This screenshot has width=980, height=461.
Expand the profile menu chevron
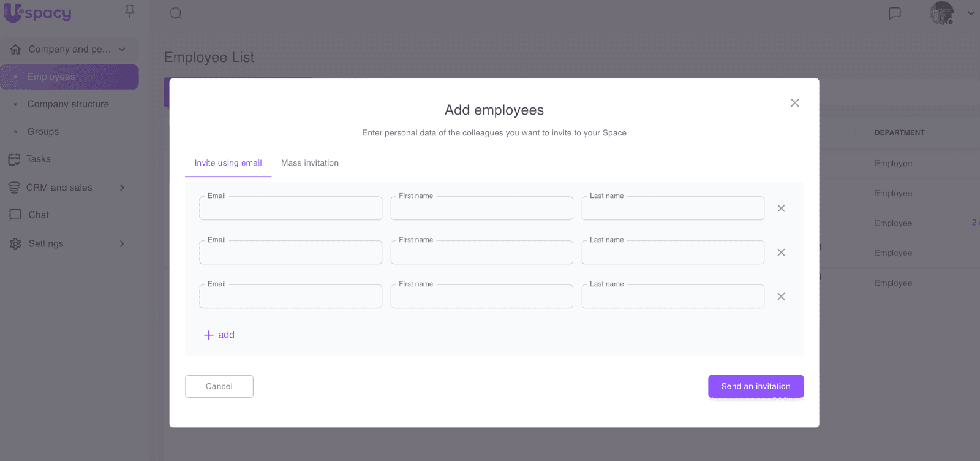(x=971, y=13)
